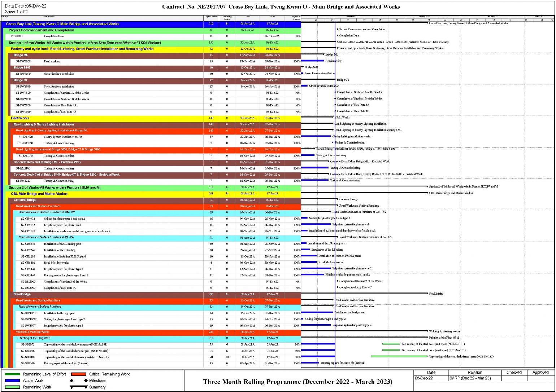556x392 pixels.
Task: Click the Remaining Level of Effort legend swatch
Action: pyautogui.click(x=12, y=374)
